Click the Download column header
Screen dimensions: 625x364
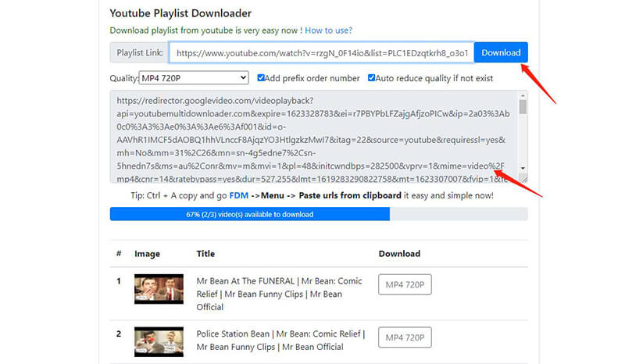tap(399, 254)
